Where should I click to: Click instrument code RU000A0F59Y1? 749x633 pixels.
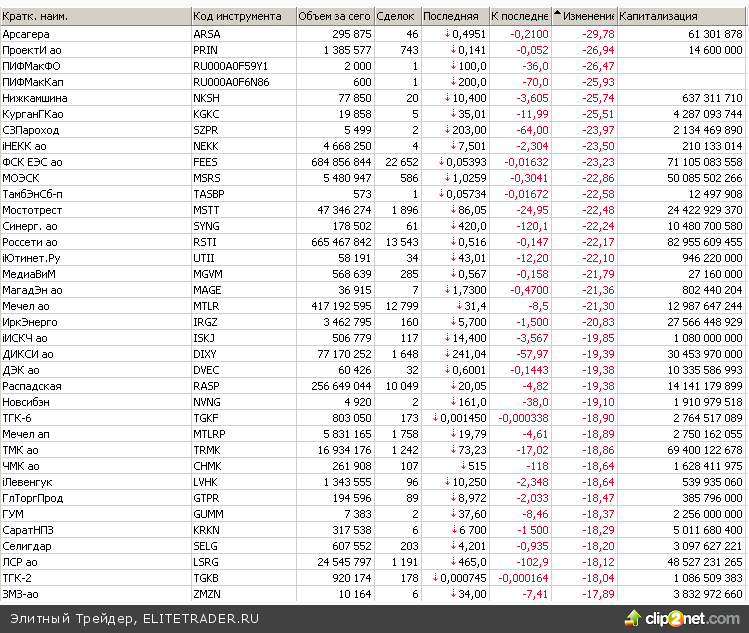[230, 66]
